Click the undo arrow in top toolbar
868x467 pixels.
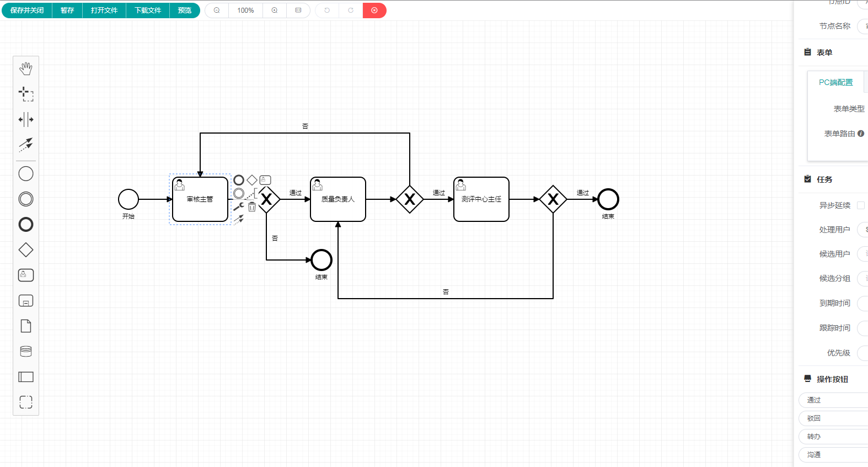327,10
